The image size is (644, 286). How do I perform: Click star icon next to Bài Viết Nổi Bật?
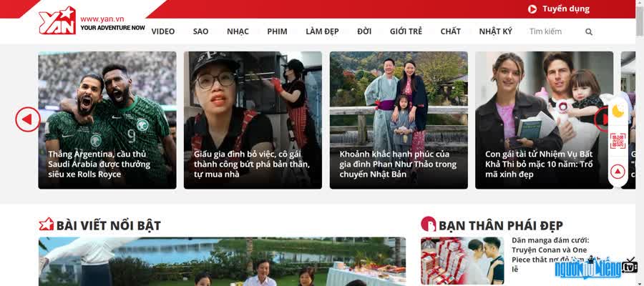[x=46, y=225]
